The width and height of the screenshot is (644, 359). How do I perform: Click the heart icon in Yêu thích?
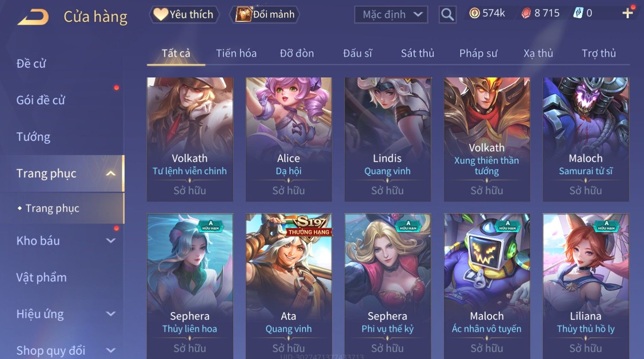click(x=161, y=15)
